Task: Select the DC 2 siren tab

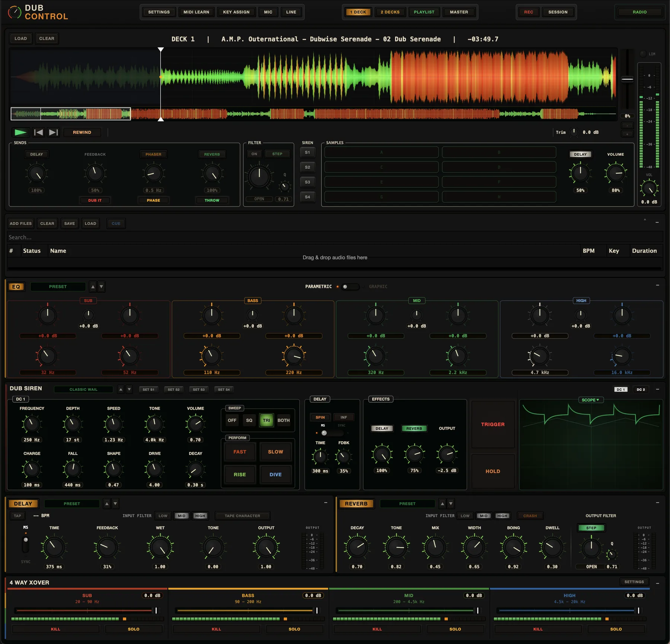Action: 641,390
